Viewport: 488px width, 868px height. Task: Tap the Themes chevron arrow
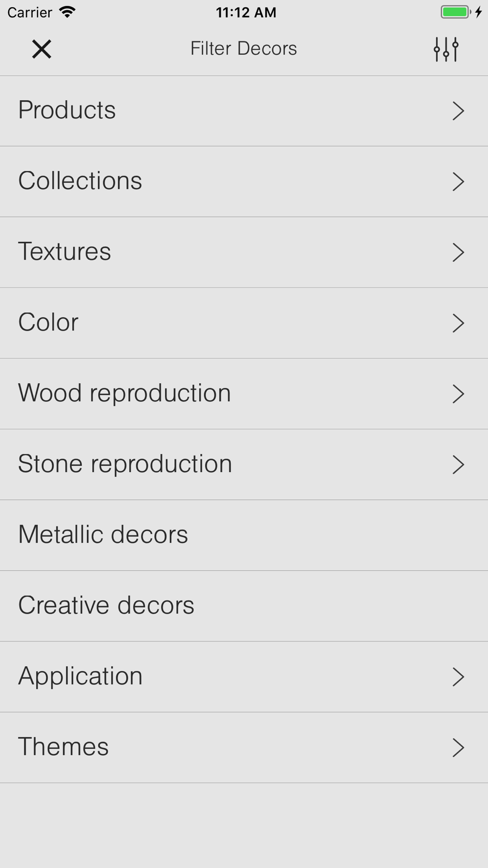pos(458,747)
